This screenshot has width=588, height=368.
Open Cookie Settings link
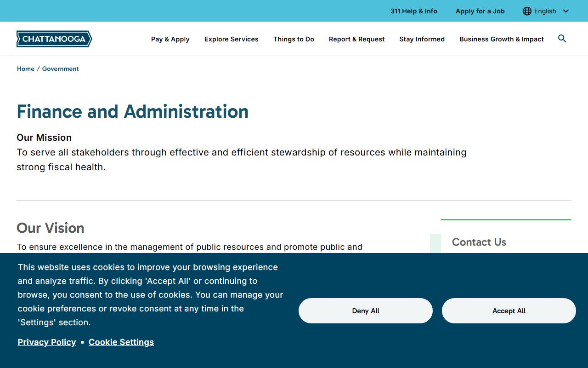[x=121, y=342]
